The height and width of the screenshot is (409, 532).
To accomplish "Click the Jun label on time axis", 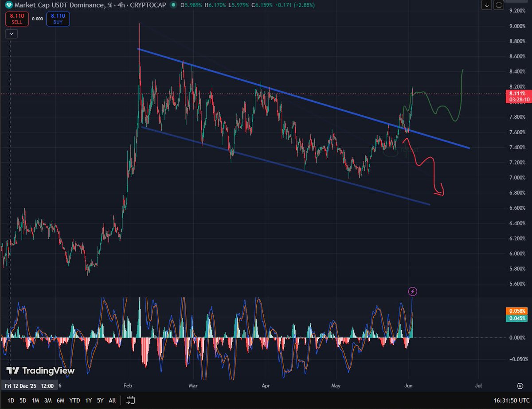I will coord(408,386).
